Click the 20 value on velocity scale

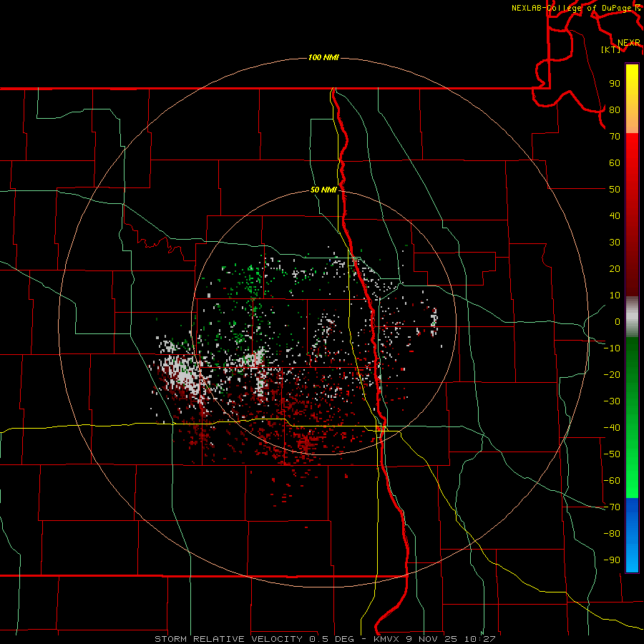point(615,269)
